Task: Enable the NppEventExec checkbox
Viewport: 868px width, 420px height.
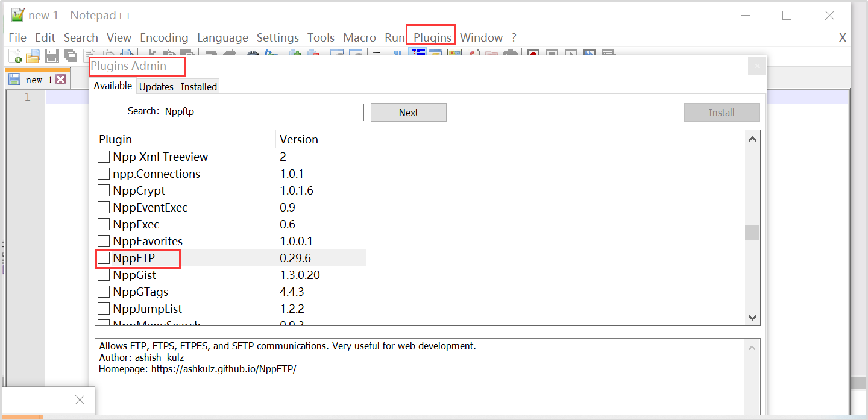Action: click(x=104, y=208)
